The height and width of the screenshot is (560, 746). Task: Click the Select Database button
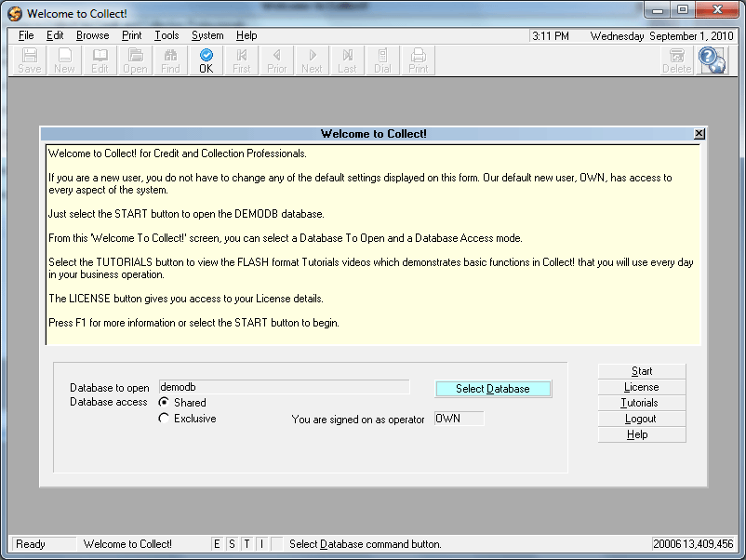(493, 389)
